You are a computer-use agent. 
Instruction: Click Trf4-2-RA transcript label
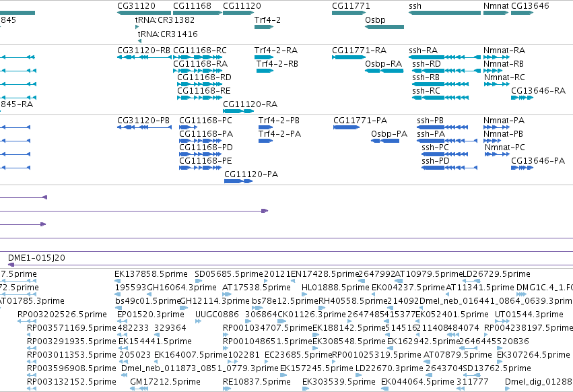coord(276,50)
